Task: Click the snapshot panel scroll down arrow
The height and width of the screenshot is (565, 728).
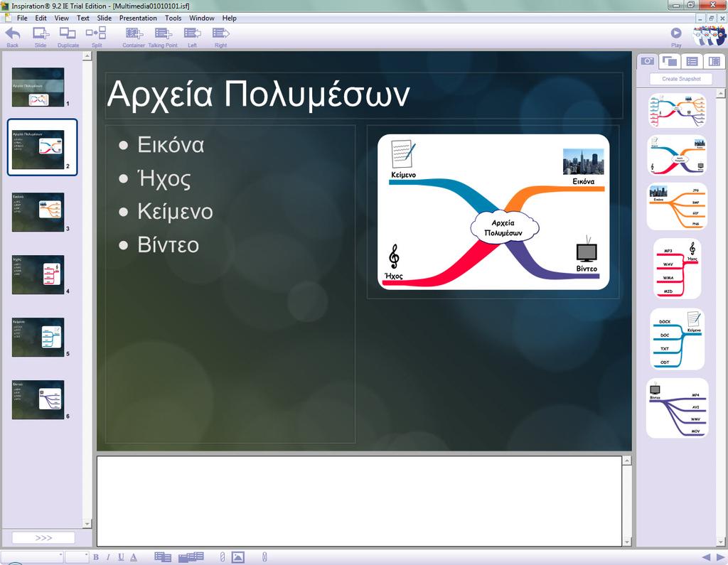Action: (721, 542)
